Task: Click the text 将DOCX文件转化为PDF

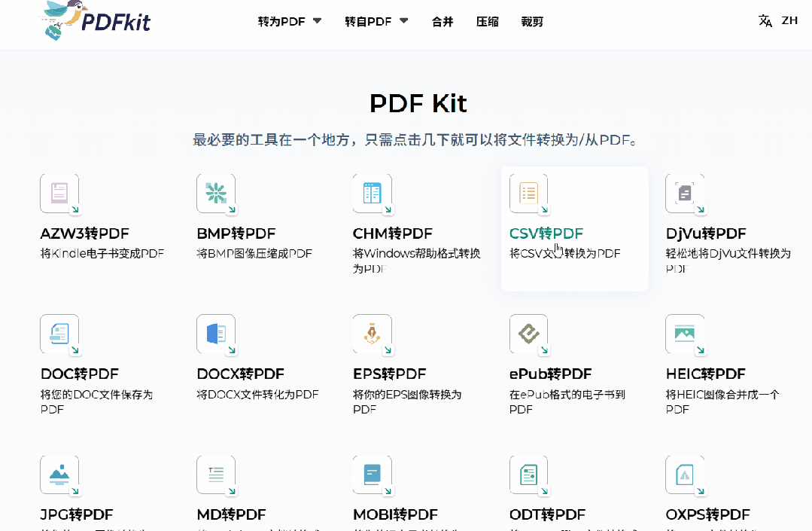Action: pos(257,394)
